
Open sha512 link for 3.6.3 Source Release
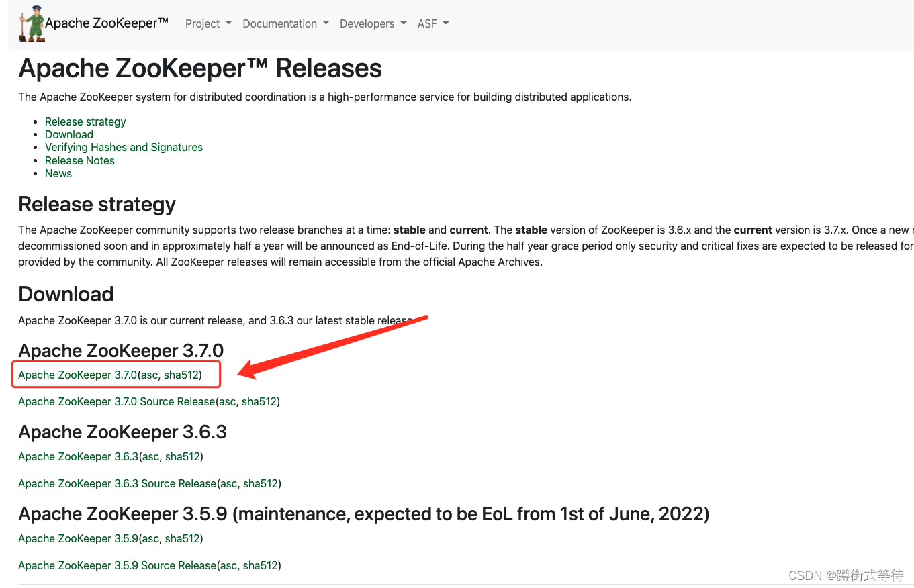261,483
